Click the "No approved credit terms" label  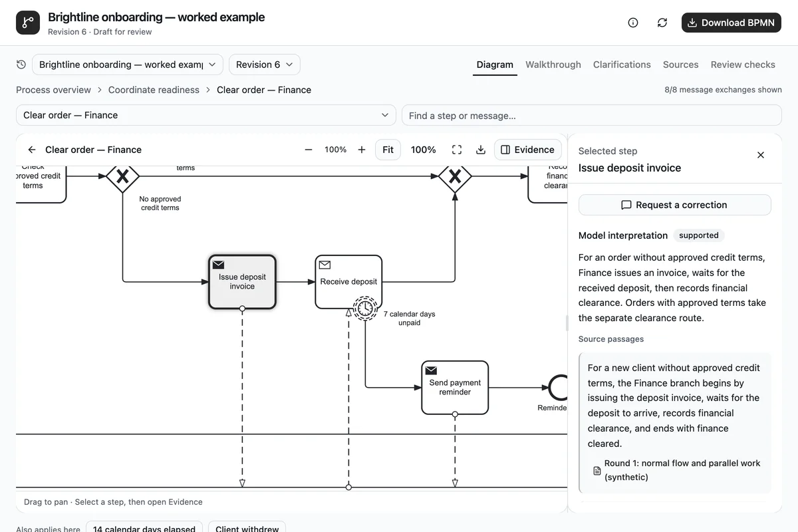[x=160, y=203]
